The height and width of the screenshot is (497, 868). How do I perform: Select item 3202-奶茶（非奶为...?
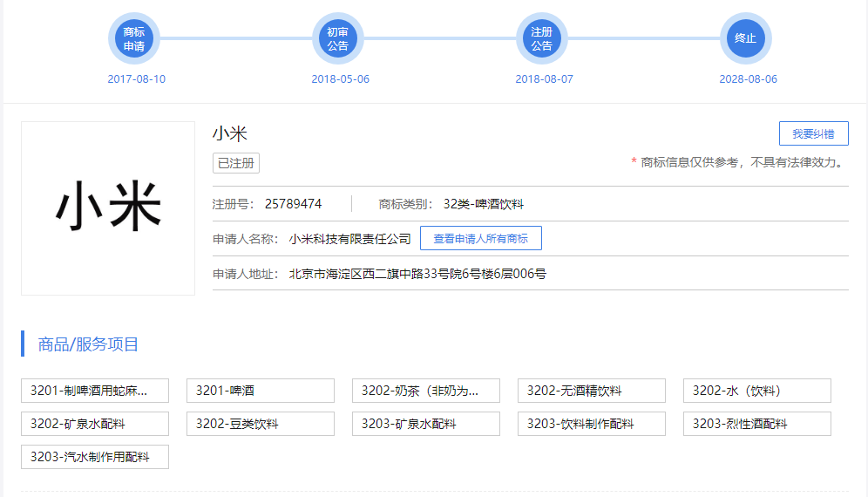tap(425, 391)
